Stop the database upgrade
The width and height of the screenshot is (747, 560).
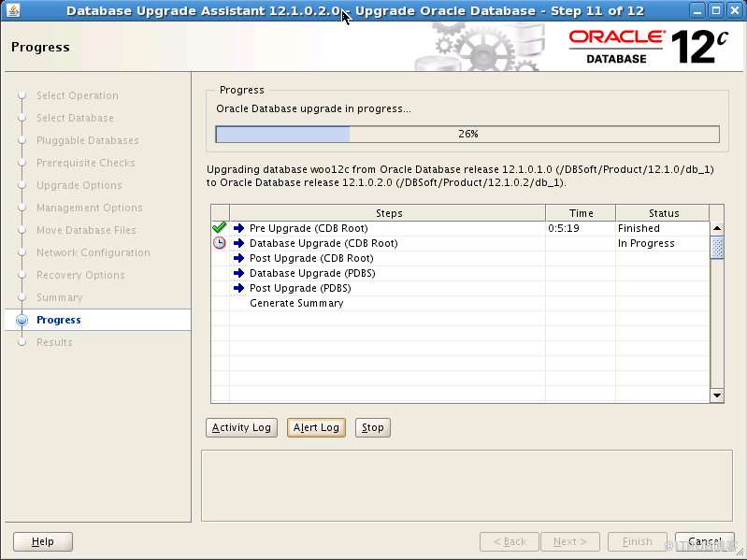click(372, 427)
